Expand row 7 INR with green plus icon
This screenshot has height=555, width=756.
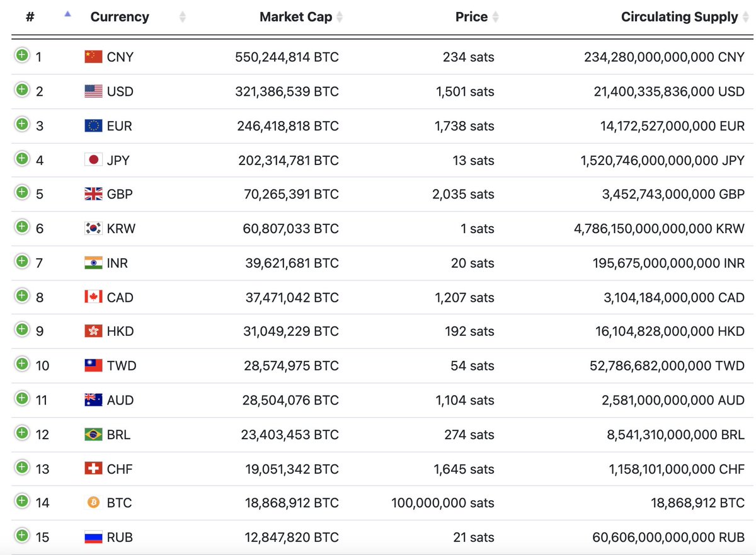[x=22, y=261]
